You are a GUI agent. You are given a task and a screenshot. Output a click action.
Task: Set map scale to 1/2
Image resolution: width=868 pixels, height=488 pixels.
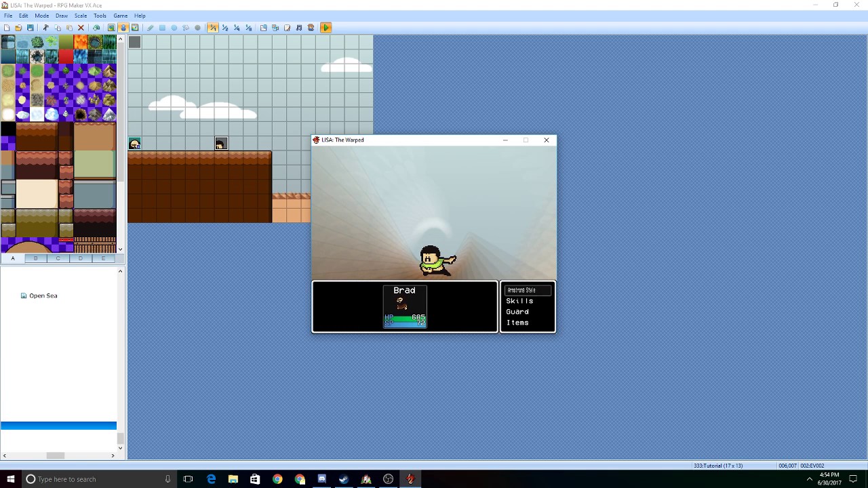[225, 28]
